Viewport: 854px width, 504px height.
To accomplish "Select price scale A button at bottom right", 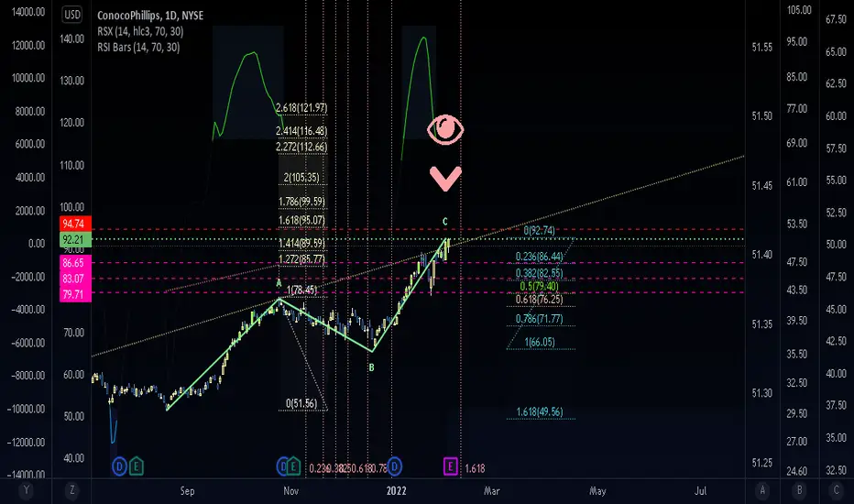I will (762, 490).
